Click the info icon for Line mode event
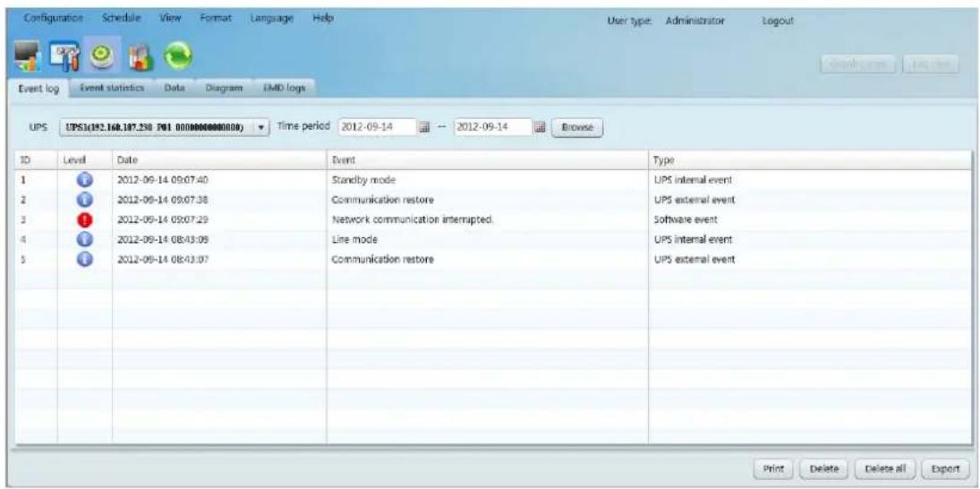This screenshot has width=980, height=489. [85, 239]
